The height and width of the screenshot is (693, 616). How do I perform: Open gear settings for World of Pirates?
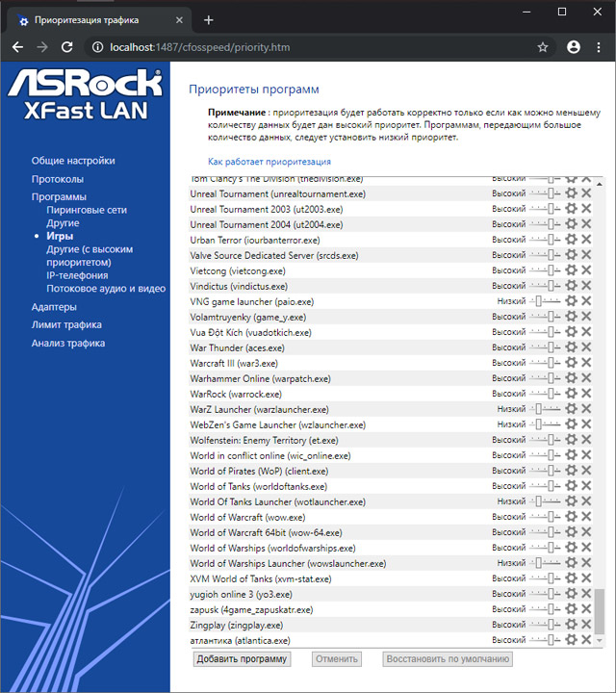pos(572,471)
